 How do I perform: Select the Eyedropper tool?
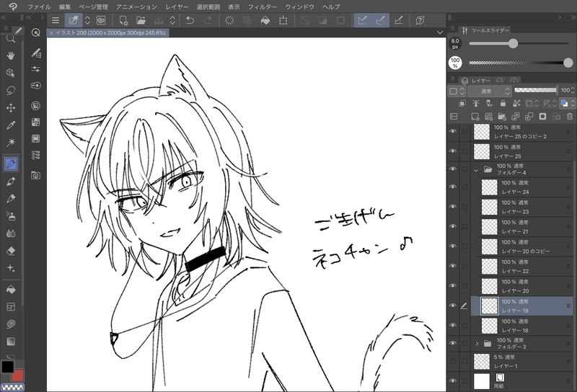tap(11, 125)
